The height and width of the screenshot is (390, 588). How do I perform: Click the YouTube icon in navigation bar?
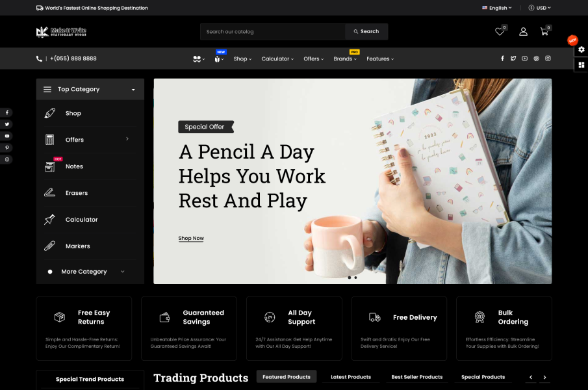(524, 58)
